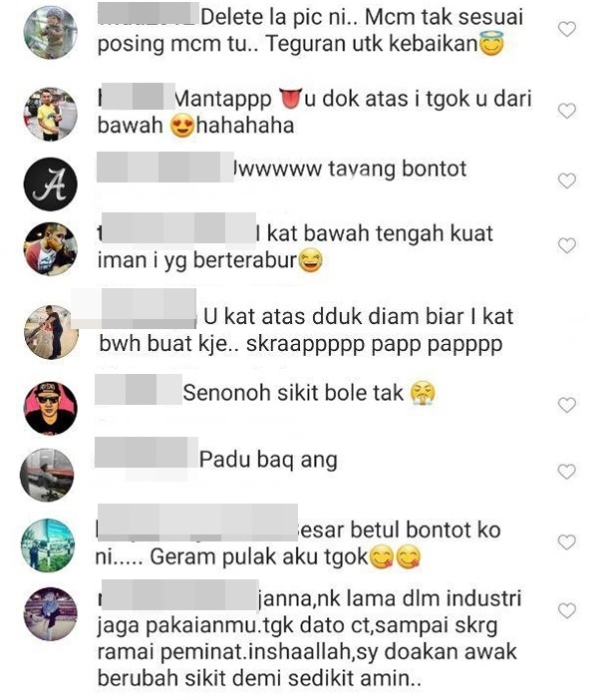Open avatar beside "kat bawah tengah kuat iman" comment
Image resolution: width=609 pixels, height=700 pixels.
tap(51, 248)
